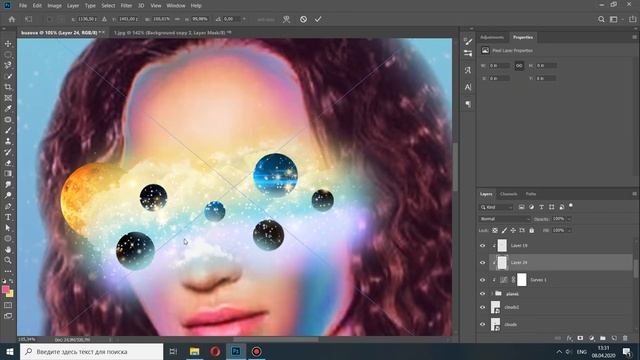Viewport: 640px width, 360px height.
Task: Go to Photoshop Home screen
Action: [x=12, y=19]
